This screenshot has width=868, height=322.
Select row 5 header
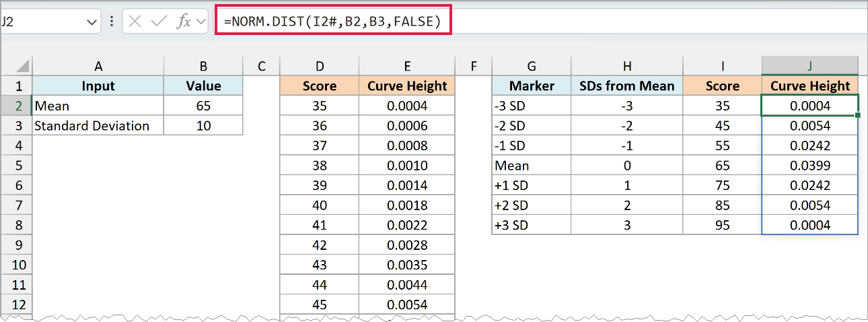click(x=16, y=165)
